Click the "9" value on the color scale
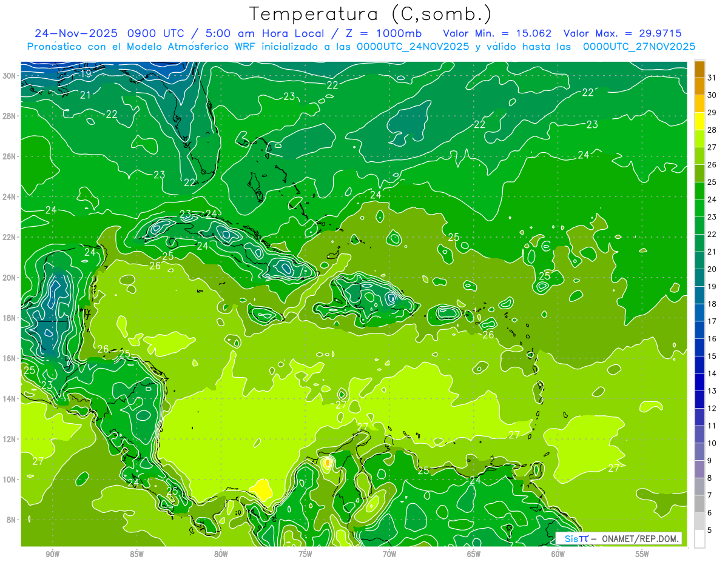Viewport: 728px width, 562px height. (x=710, y=461)
